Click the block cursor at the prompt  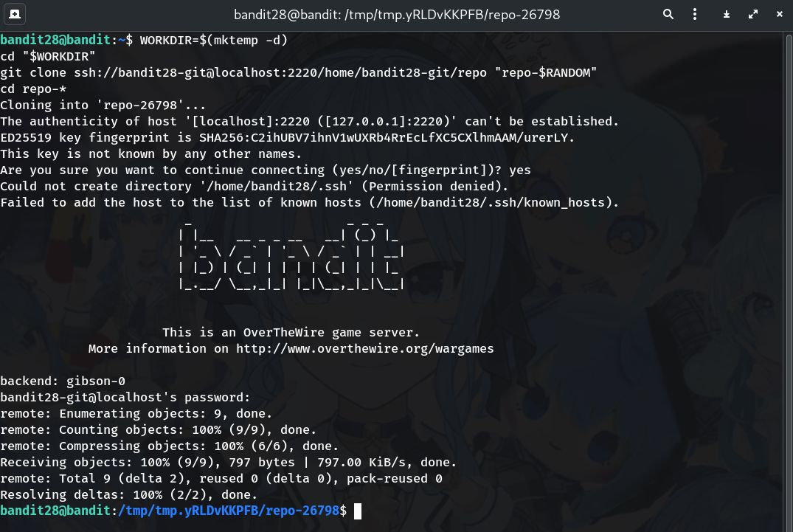coord(358,511)
